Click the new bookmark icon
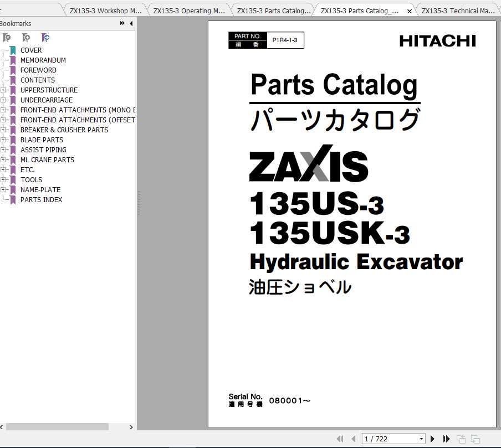 (27, 38)
